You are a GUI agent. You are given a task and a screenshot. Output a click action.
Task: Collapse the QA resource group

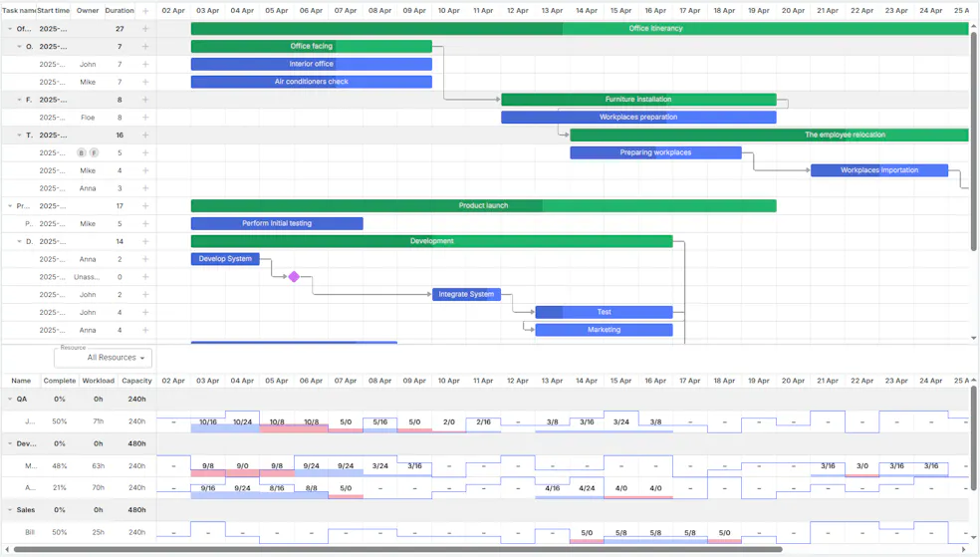pyautogui.click(x=10, y=399)
